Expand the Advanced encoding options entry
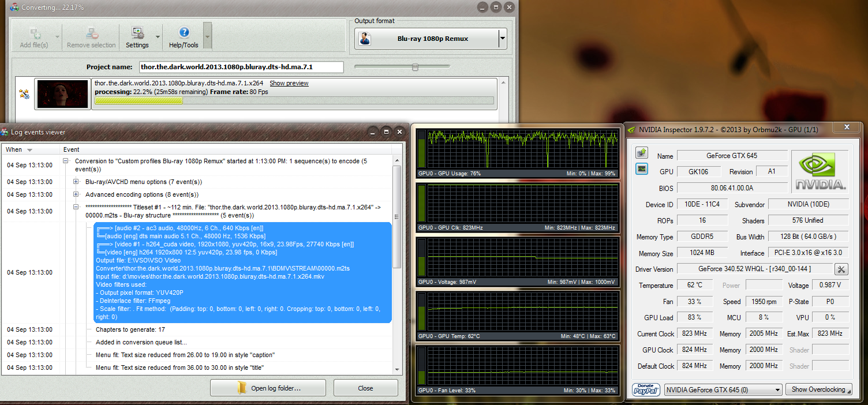Screen dimensions: 868x405 [76, 195]
